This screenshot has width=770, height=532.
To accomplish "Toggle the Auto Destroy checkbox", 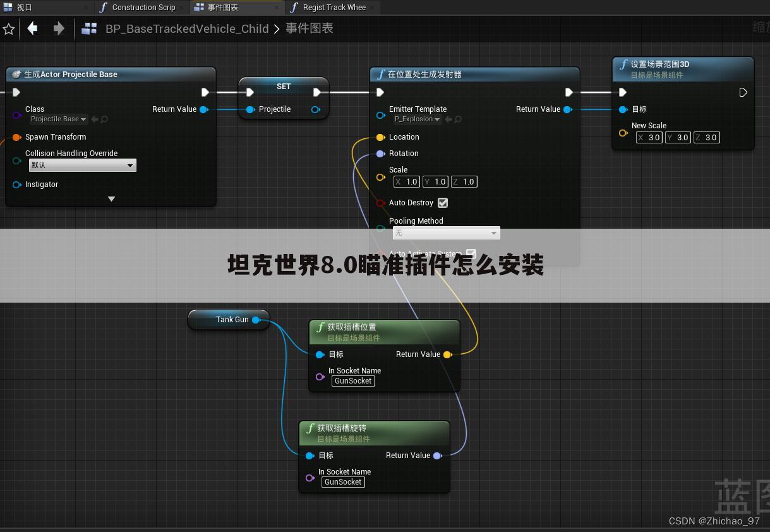I will [443, 203].
